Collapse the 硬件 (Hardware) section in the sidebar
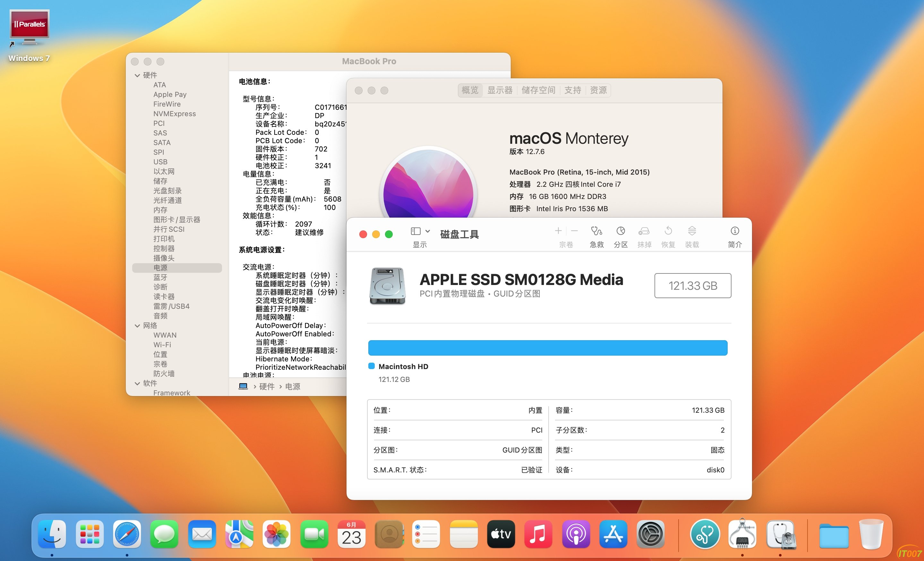Image resolution: width=924 pixels, height=561 pixels. [137, 75]
